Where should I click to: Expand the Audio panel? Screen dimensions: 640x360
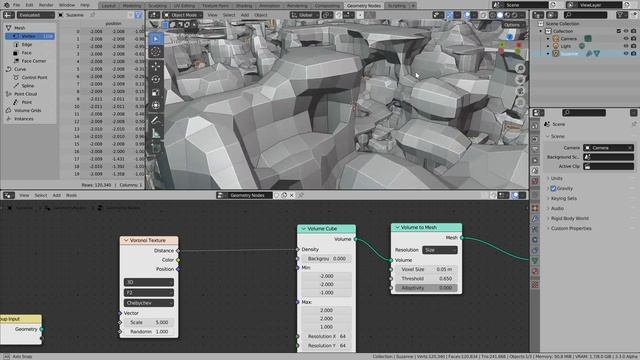tap(557, 209)
